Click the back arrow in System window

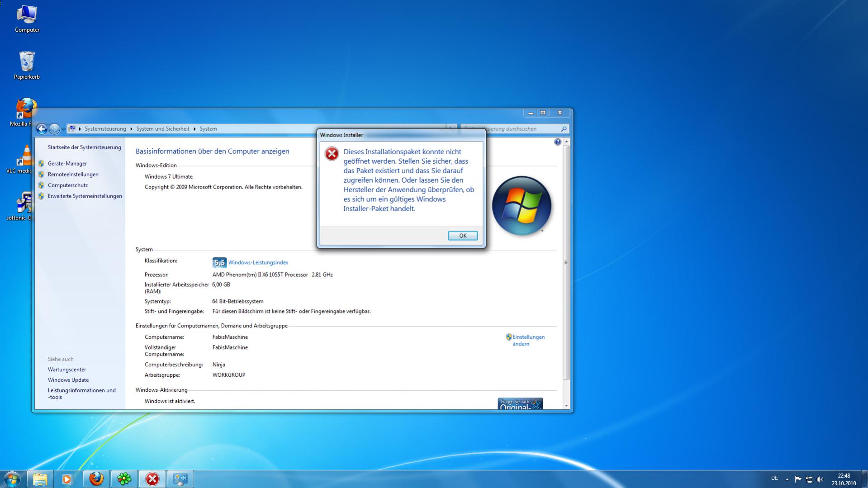tap(42, 129)
